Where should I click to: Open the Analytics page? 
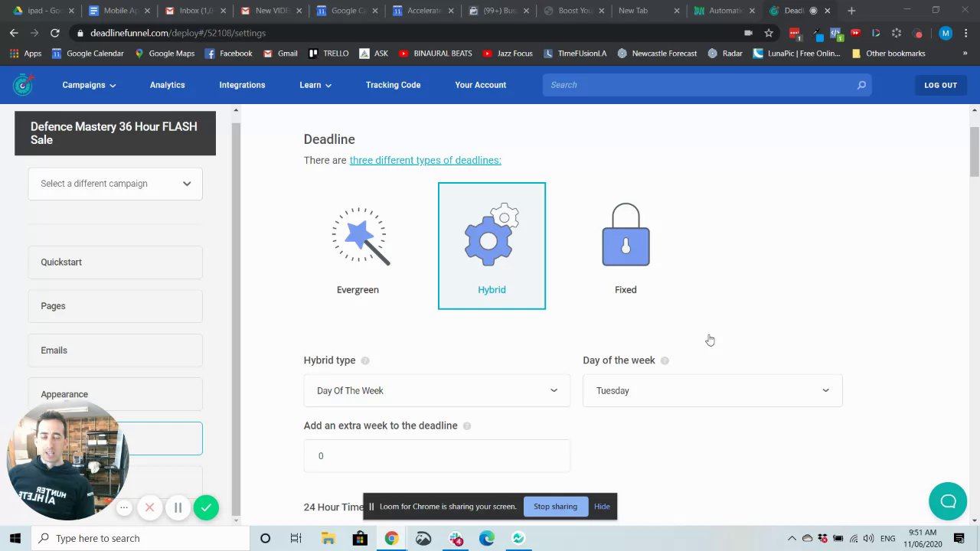[x=167, y=85]
